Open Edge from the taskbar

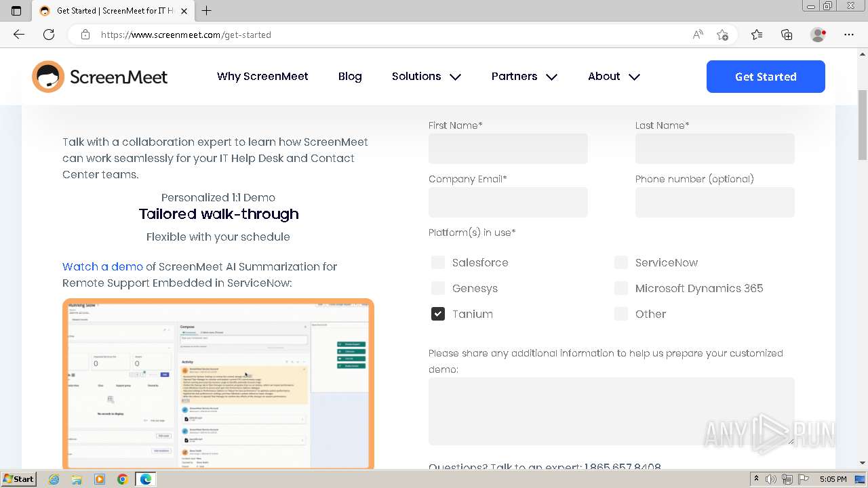point(146,479)
